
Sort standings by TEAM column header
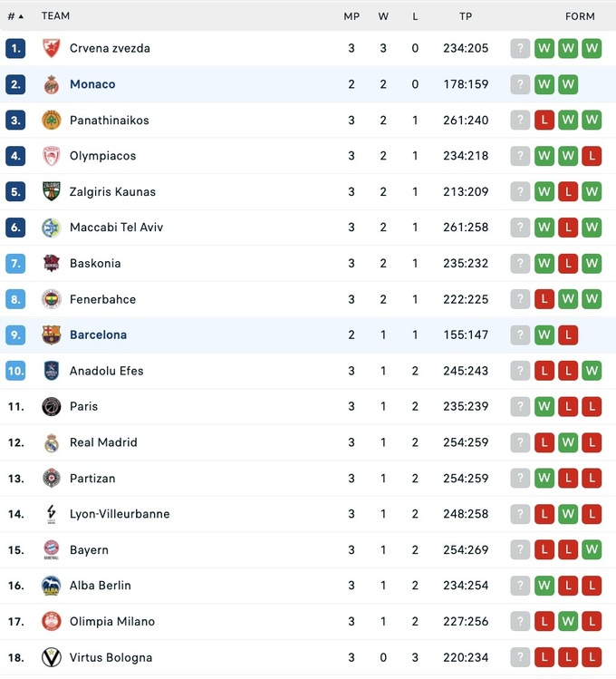(x=55, y=16)
